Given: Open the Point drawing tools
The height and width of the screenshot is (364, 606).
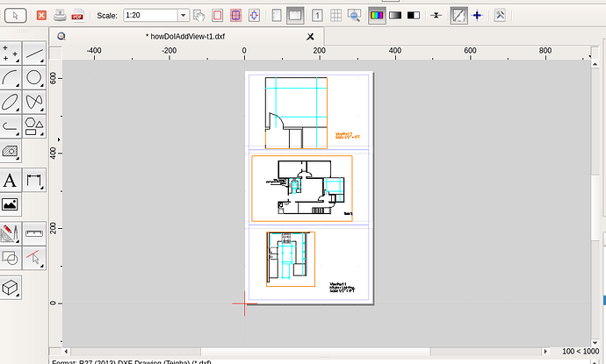Looking at the screenshot, I should tap(11, 54).
